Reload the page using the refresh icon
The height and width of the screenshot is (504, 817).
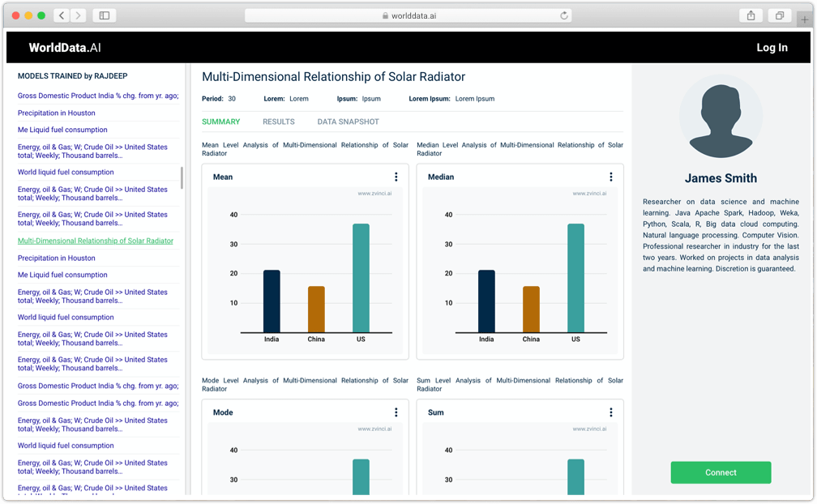[x=563, y=15]
